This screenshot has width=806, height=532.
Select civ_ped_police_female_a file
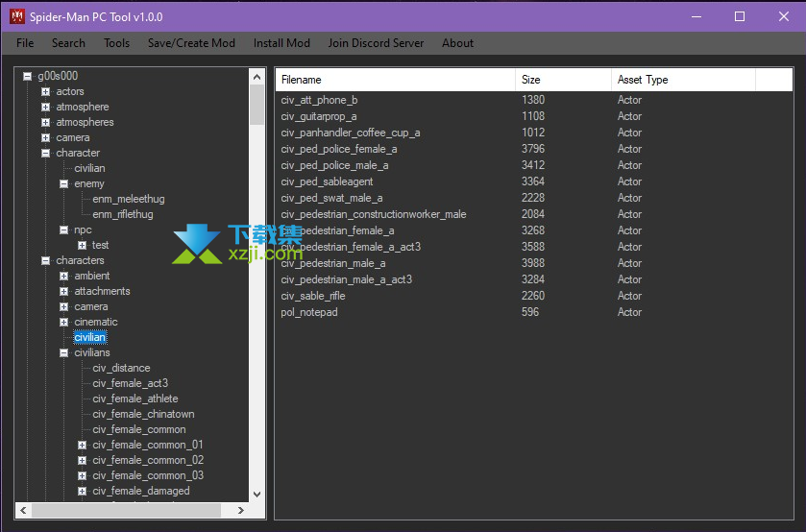point(339,149)
